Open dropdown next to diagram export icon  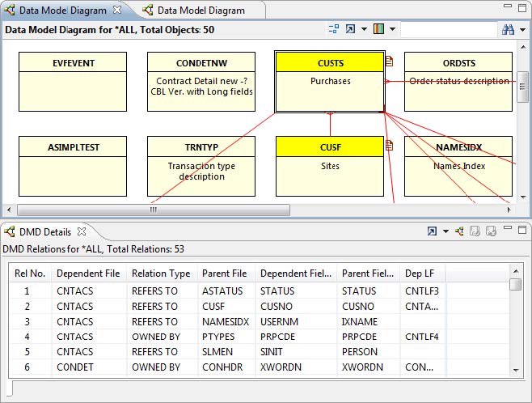[364, 29]
